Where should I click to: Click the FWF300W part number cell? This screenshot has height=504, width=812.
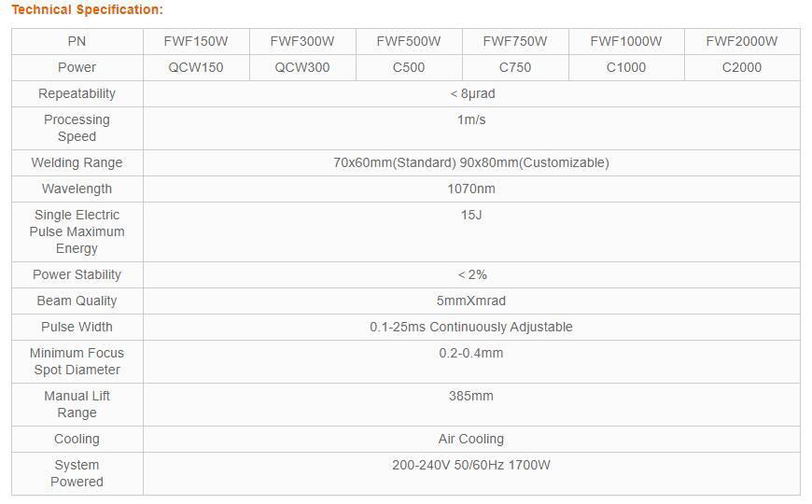click(x=302, y=41)
